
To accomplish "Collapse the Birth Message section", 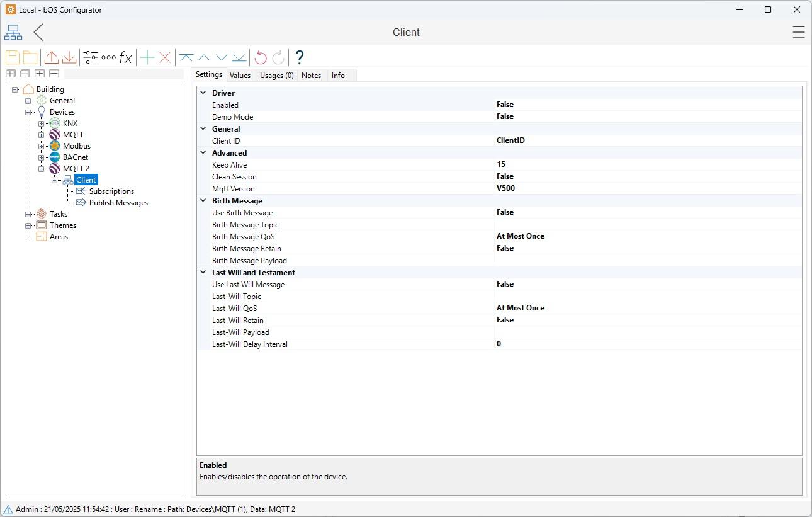I will tap(203, 200).
